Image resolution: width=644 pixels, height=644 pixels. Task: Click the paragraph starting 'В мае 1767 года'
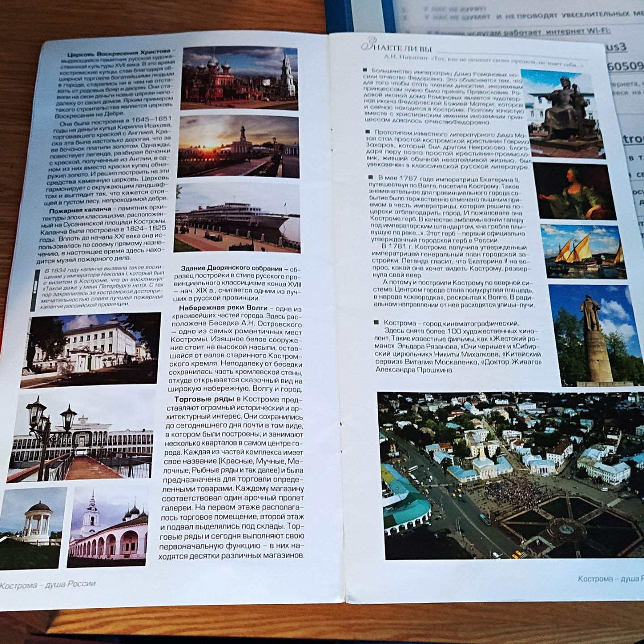(x=448, y=209)
